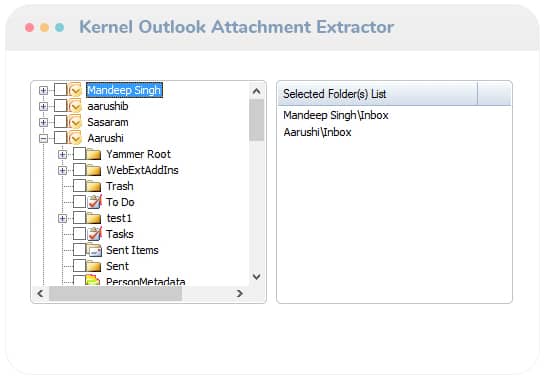This screenshot has height=380, width=545.
Task: Expand the WebExtAddIns folder
Action: point(63,170)
